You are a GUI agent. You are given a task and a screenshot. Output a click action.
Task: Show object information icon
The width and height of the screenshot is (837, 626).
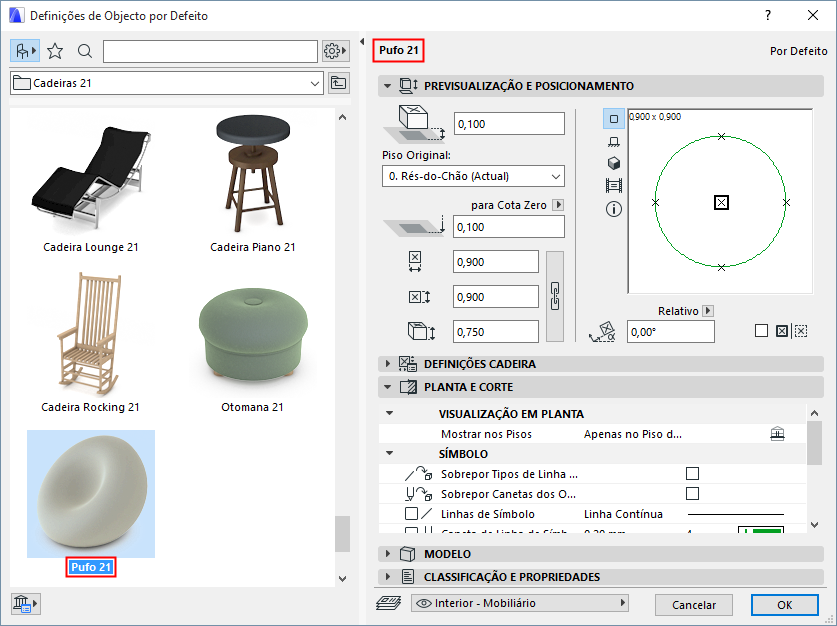pyautogui.click(x=614, y=209)
